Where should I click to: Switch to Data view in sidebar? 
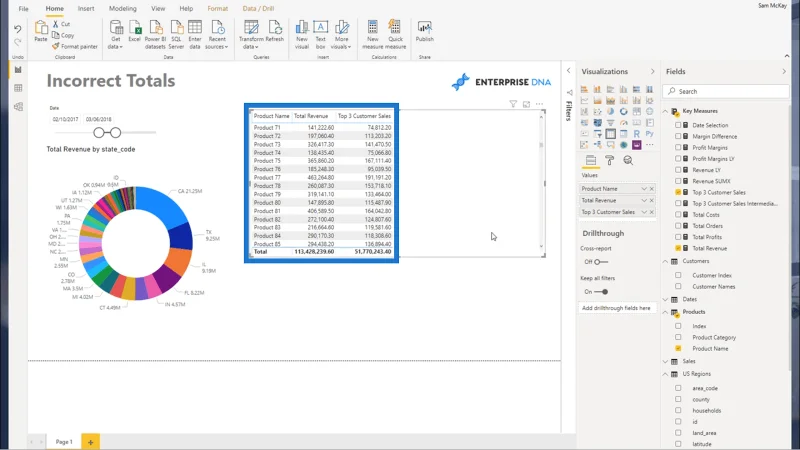(x=18, y=88)
